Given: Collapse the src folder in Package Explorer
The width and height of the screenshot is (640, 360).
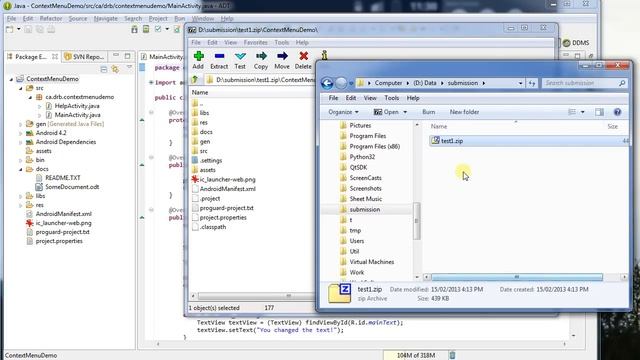Looking at the screenshot, I should tap(21, 88).
